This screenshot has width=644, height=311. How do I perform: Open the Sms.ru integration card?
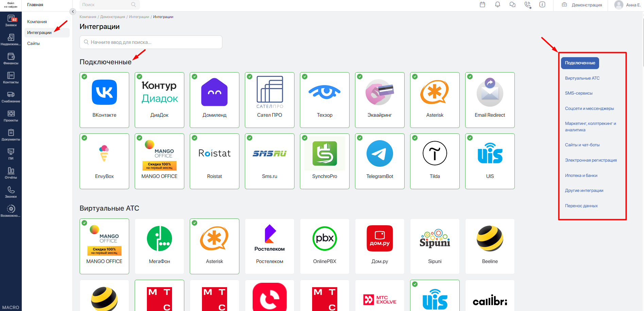tap(270, 161)
